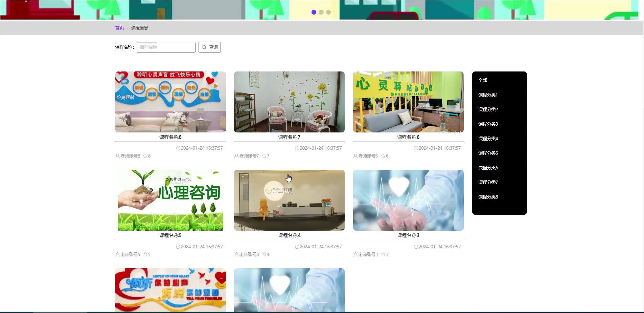Image resolution: width=644 pixels, height=313 pixels.
Task: Click the star icon for 课程名称8
Action: (x=145, y=156)
